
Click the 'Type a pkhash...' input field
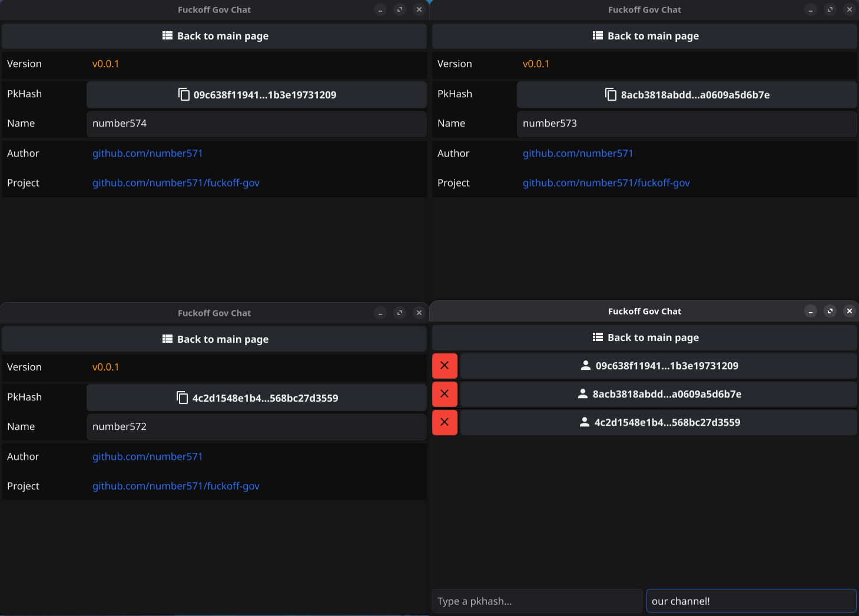[x=536, y=601]
